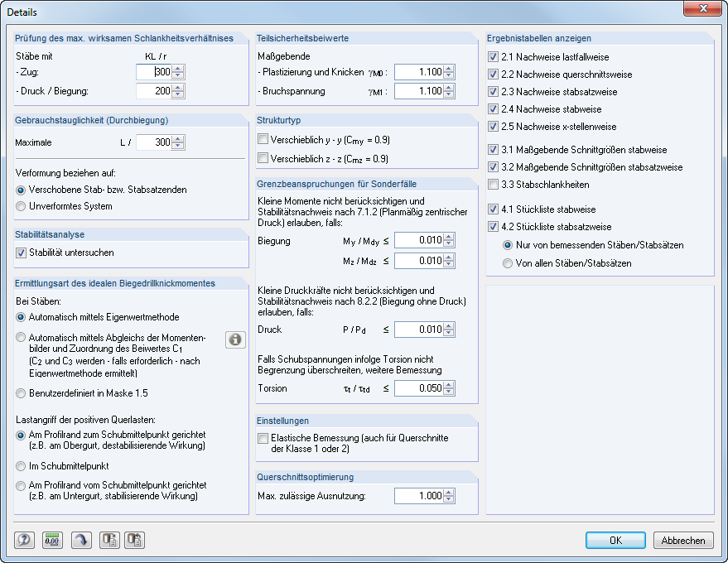
Task: Open the help icon button
Action: point(24,541)
